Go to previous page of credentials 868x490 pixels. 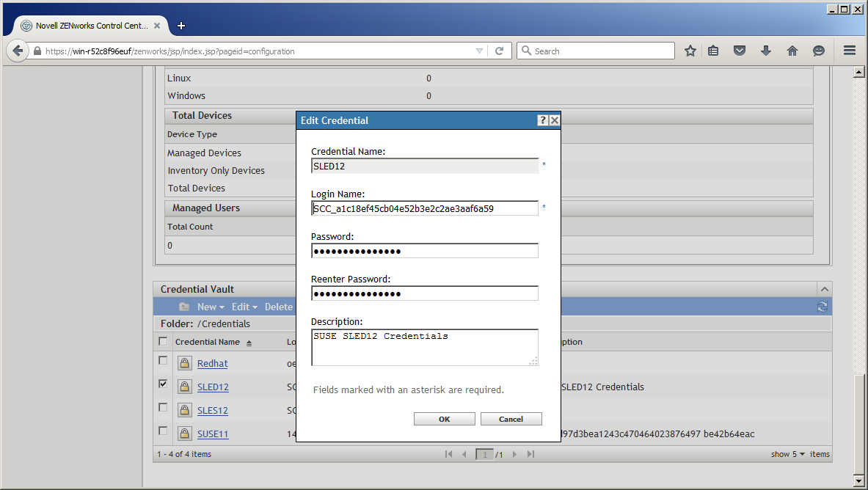coord(464,454)
